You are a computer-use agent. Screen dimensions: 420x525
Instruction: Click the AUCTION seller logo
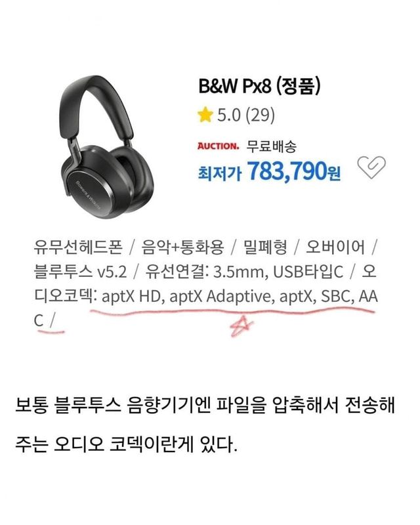[x=218, y=146]
